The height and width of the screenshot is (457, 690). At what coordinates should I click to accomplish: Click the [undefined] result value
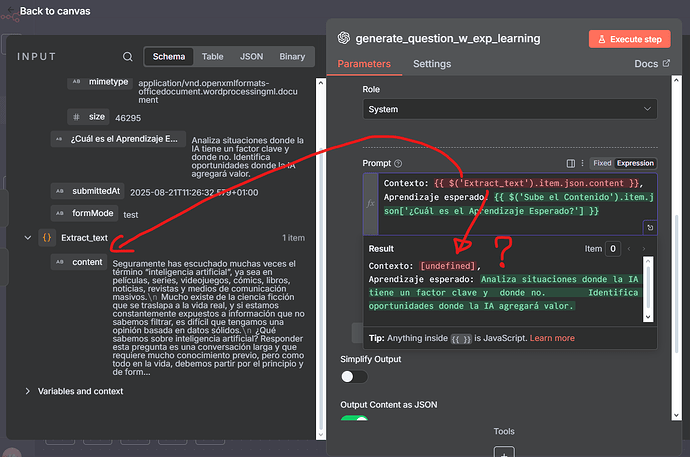coord(448,266)
